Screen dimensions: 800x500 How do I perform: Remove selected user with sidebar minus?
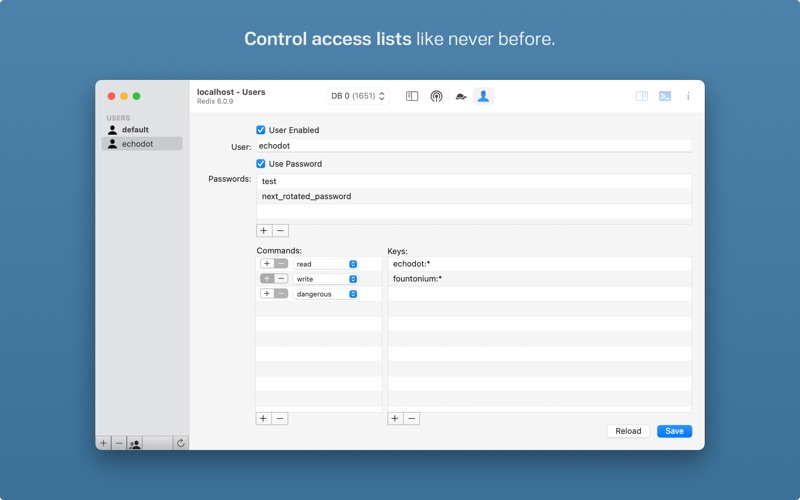(x=119, y=443)
